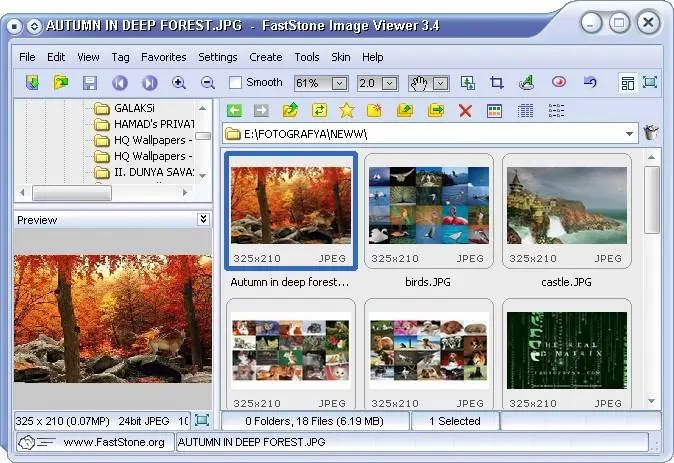Click full screen icon beside image info
674x463 pixels.
[x=202, y=420]
